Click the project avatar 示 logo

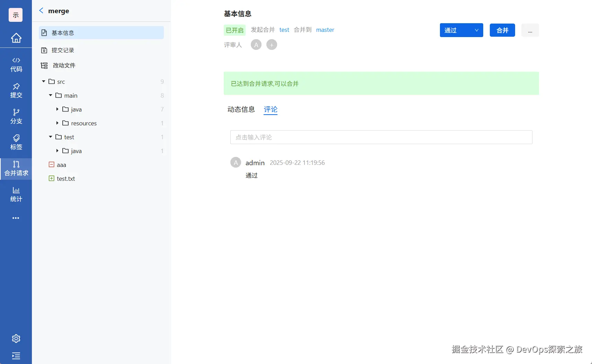pyautogui.click(x=16, y=15)
